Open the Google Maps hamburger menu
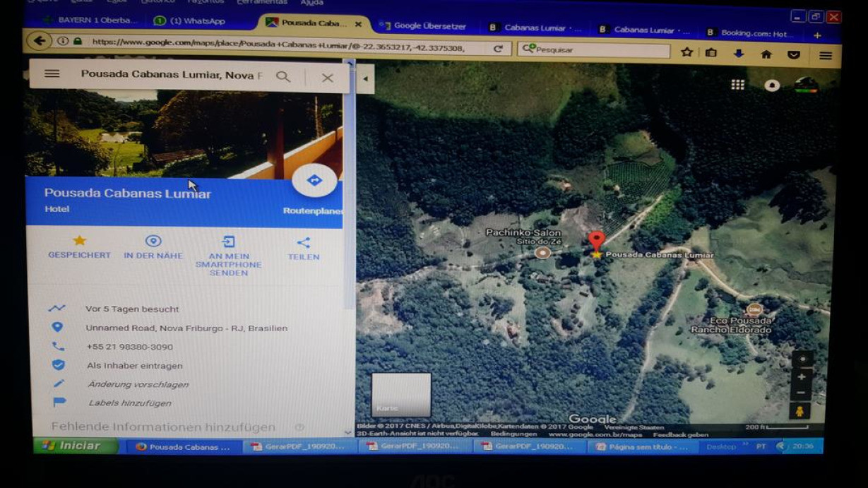Image resolution: width=868 pixels, height=488 pixels. click(x=52, y=73)
